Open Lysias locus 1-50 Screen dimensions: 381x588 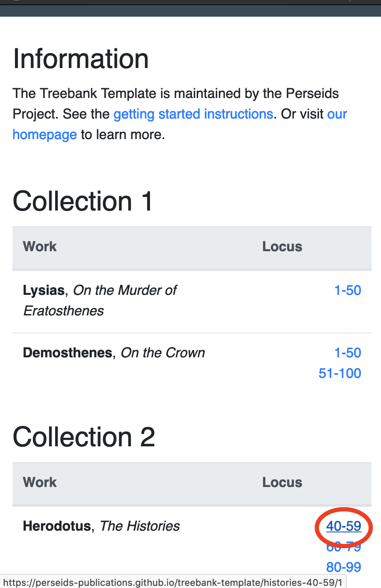point(347,291)
